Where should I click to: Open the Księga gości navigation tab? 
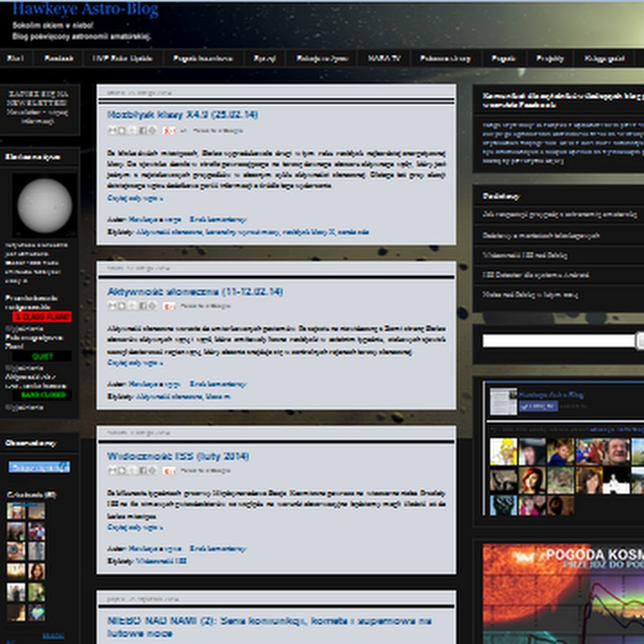(605, 59)
